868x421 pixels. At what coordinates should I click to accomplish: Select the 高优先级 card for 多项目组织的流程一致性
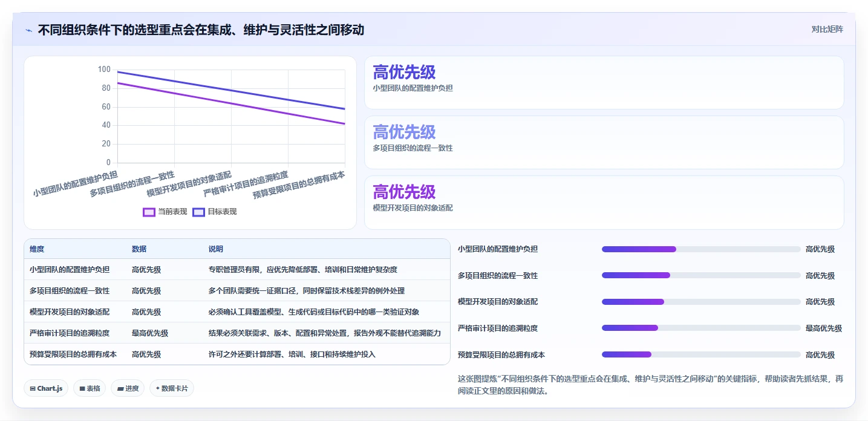[x=604, y=143]
